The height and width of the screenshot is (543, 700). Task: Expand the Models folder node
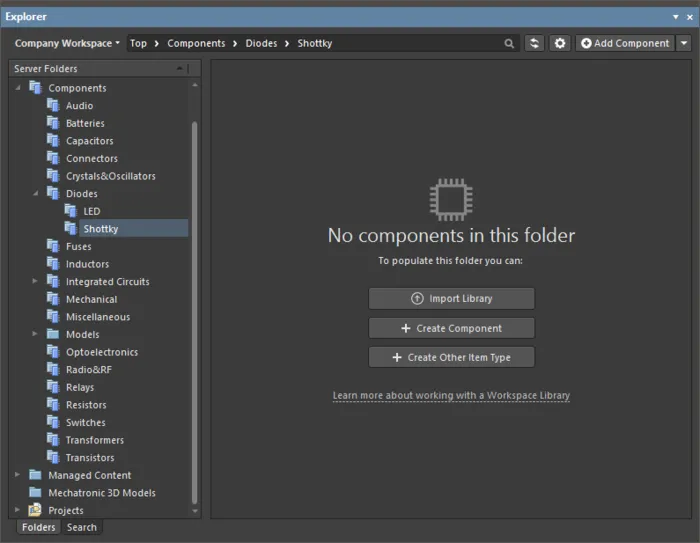click(x=35, y=334)
